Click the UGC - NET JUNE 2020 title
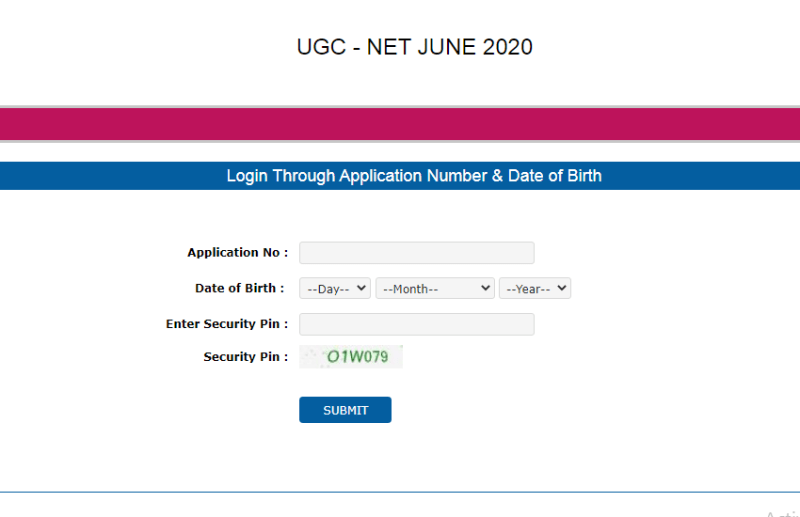This screenshot has width=800, height=517. click(414, 47)
